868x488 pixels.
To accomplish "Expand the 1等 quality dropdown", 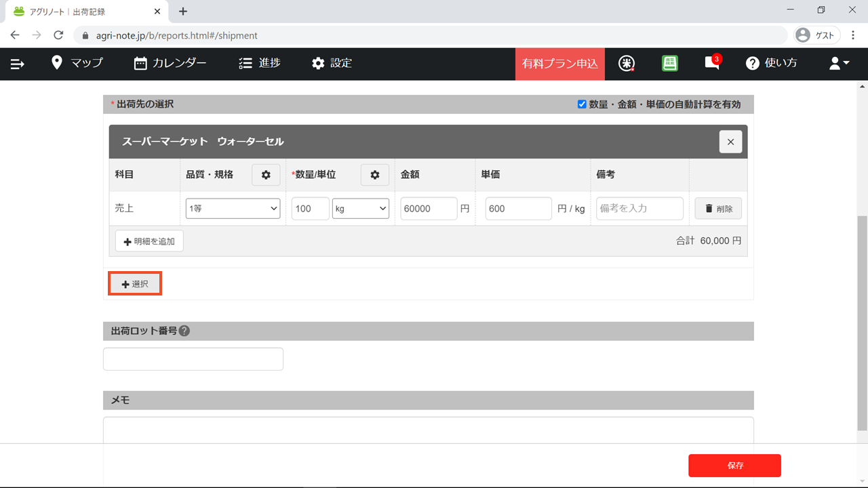I will coord(233,209).
